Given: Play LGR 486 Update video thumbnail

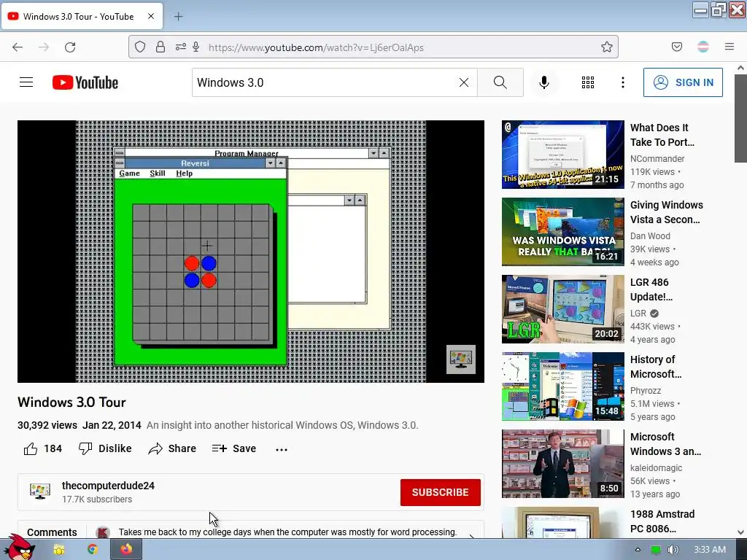Looking at the screenshot, I should 562,309.
